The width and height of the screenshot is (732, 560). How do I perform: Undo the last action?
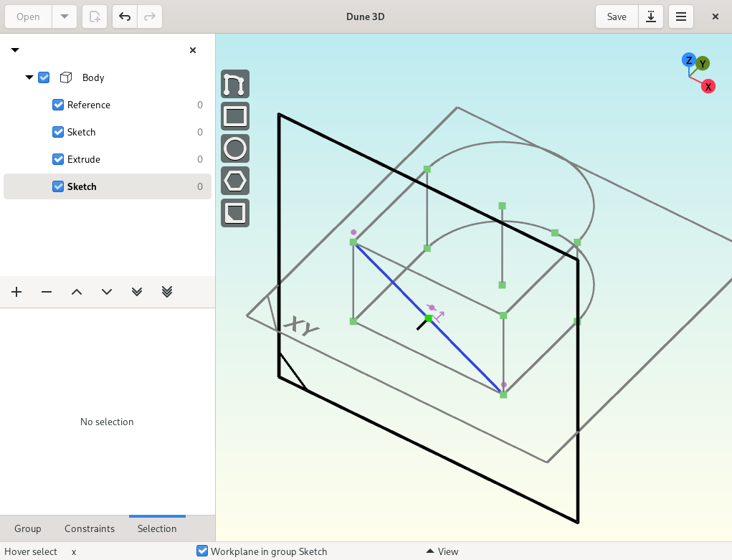[x=125, y=16]
